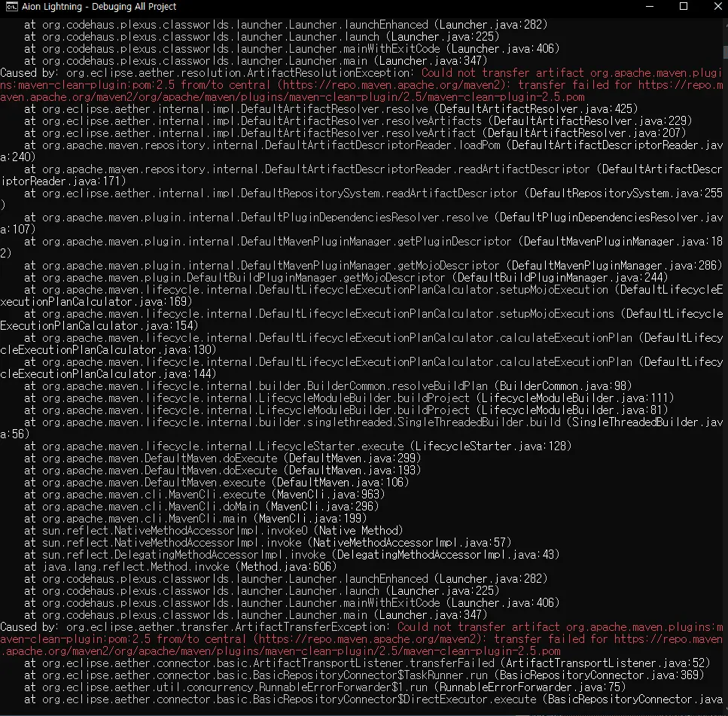Click the 'LifecycleStarter.execute' stack line
728x716 pixels.
coord(298,446)
